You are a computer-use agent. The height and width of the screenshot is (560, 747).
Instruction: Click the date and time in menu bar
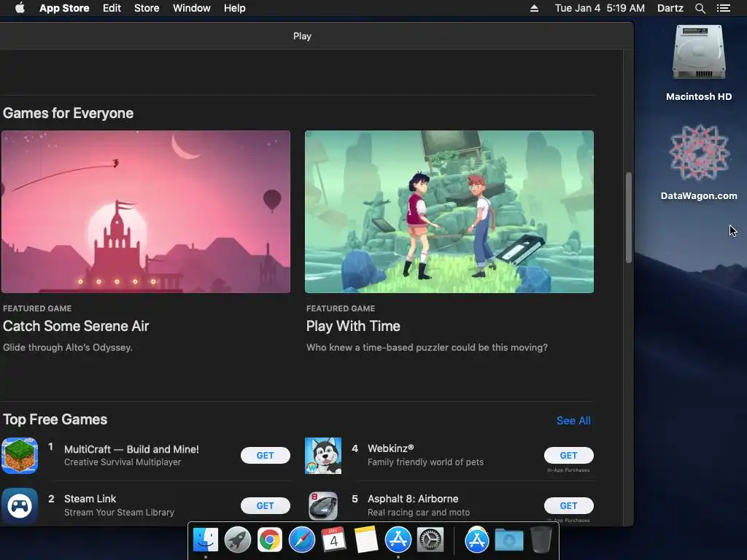coord(600,8)
